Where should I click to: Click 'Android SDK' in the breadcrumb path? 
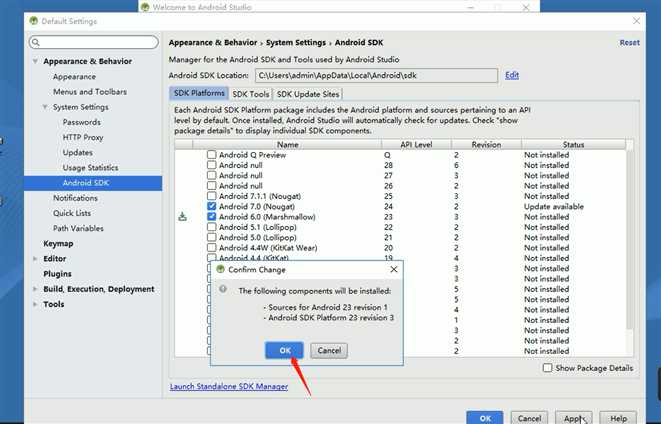pos(359,43)
